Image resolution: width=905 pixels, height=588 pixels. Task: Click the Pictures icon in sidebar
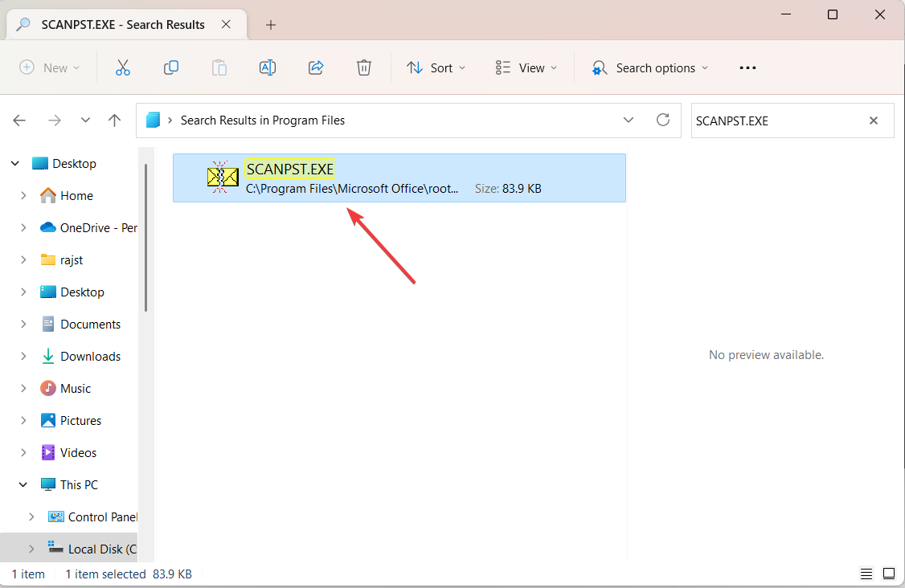(x=48, y=421)
